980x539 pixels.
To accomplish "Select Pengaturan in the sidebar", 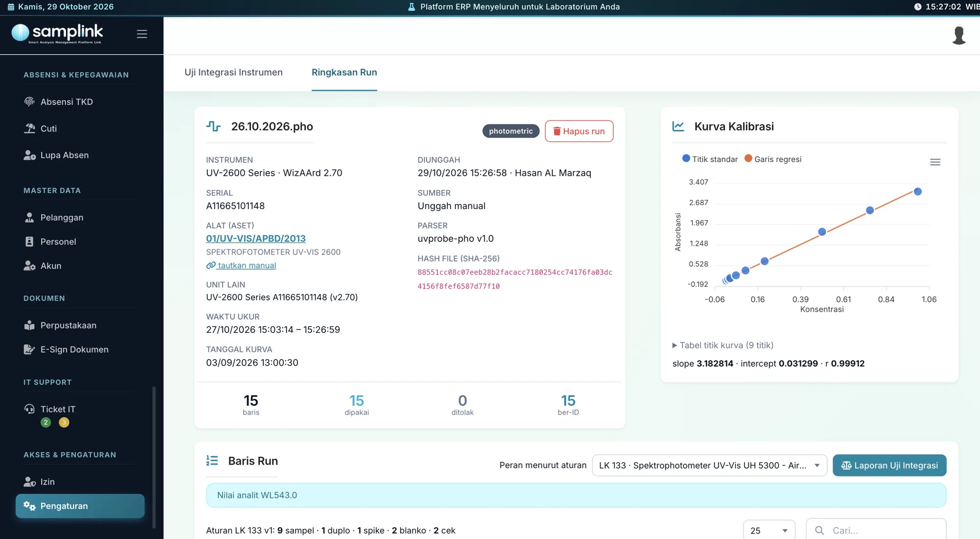I will (x=80, y=506).
